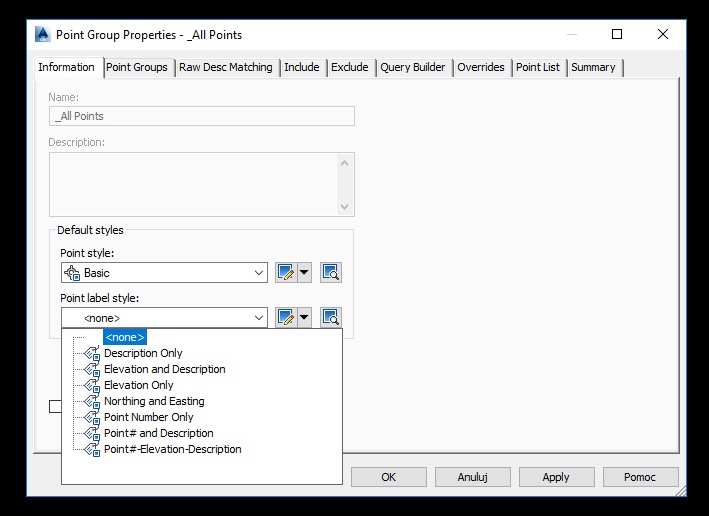This screenshot has height=516, width=709.
Task: Close the Point Group Properties dialog
Action: (x=663, y=34)
